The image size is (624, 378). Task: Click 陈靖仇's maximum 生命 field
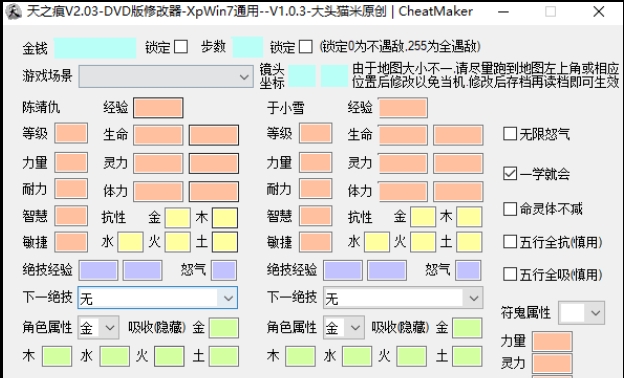point(214,135)
